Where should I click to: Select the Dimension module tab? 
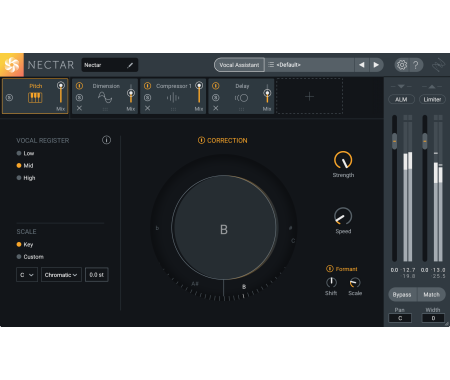click(105, 96)
